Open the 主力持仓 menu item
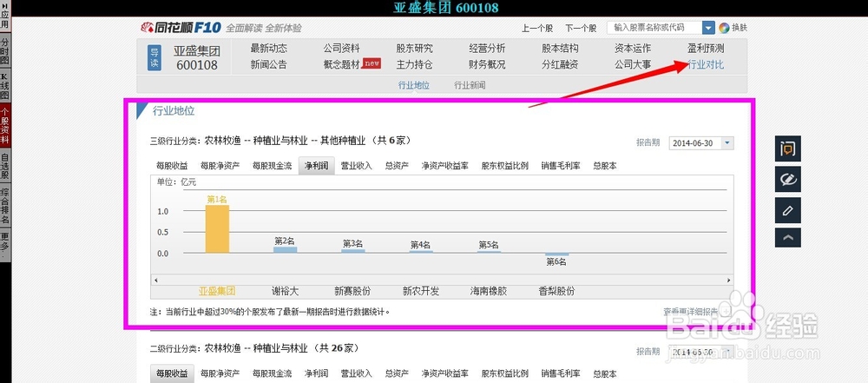Image resolution: width=868 pixels, height=383 pixels. tap(414, 64)
